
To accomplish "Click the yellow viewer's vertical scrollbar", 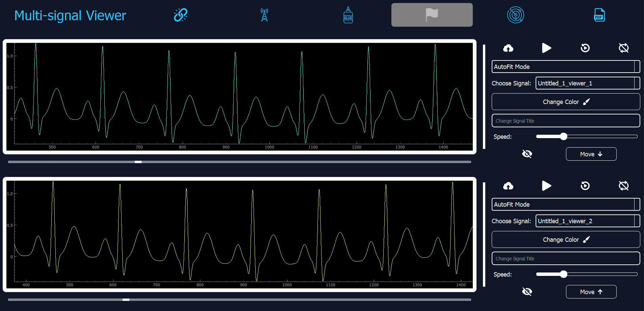I will (484, 234).
